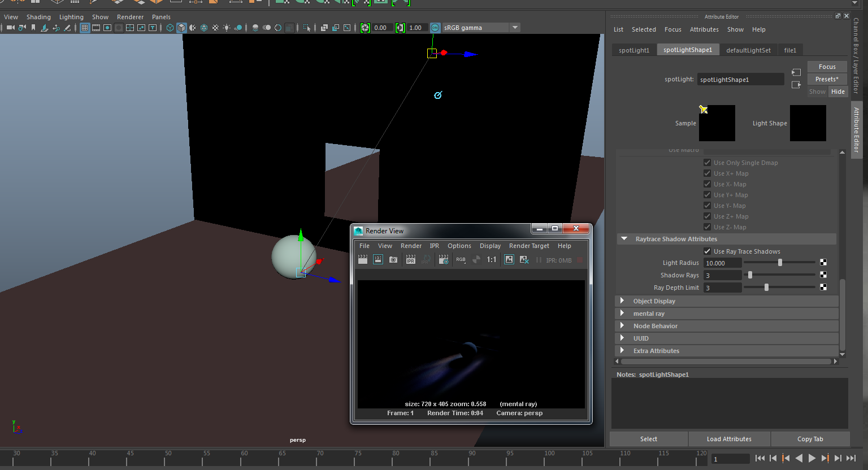Start IPR render in Render View
The image size is (868, 470).
click(x=411, y=260)
